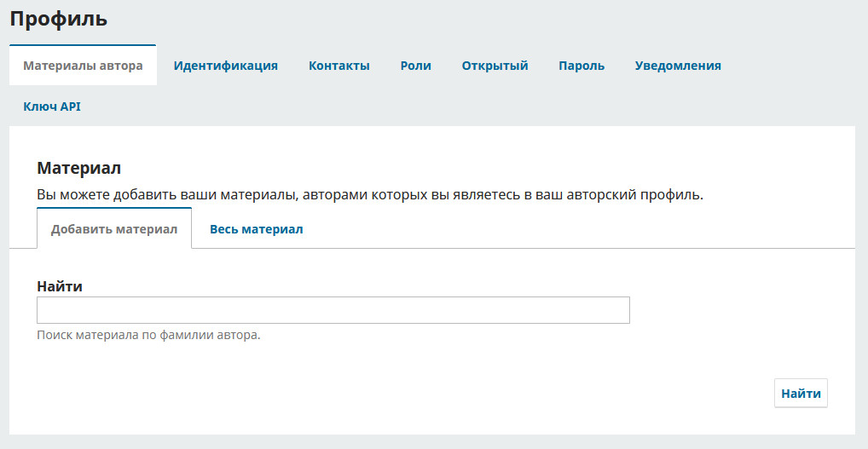This screenshot has height=449, width=868.
Task: Click the description about adding your materials
Action: pos(370,194)
